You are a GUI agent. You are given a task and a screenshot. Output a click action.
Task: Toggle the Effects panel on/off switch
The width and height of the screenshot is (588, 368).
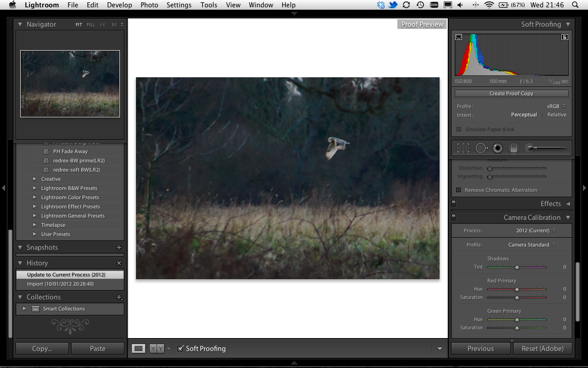(454, 203)
